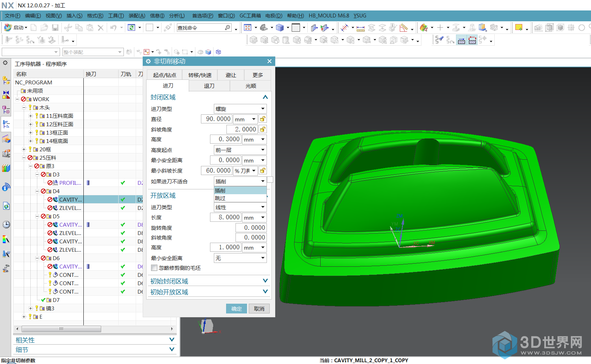591x364 pixels.
Task: Expand the 镜3 tree node
Action: coord(30,308)
